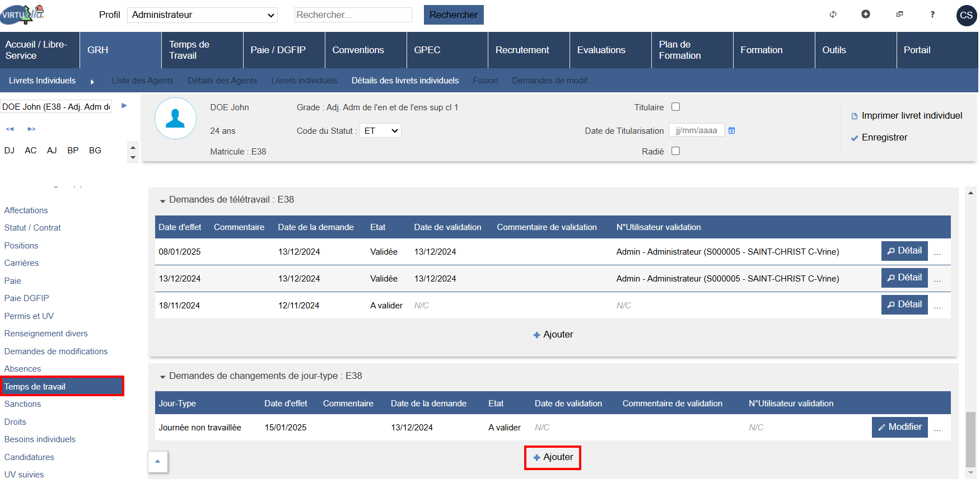Click the multi-window icon in header
The width and height of the screenshot is (980, 483).
coord(899,15)
